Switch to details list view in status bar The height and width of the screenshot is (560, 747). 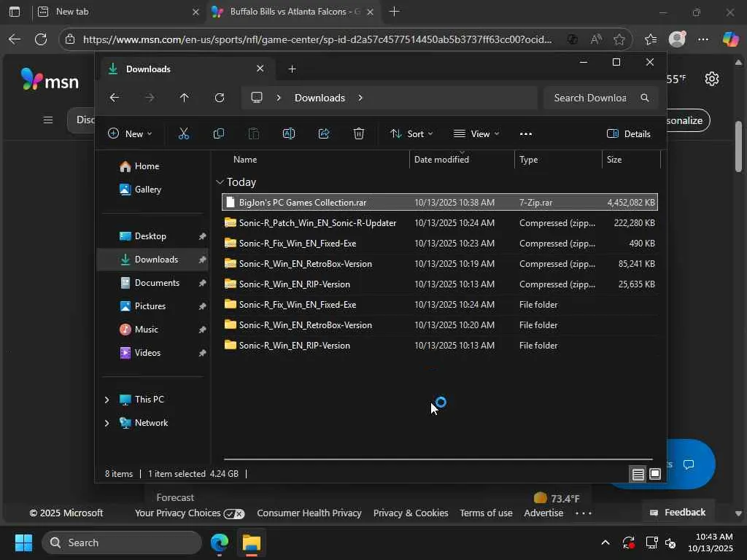point(638,474)
